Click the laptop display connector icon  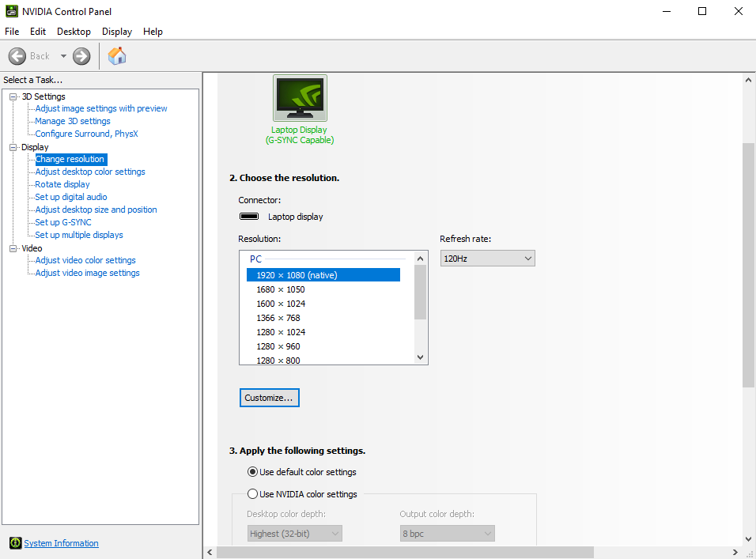pyautogui.click(x=249, y=217)
